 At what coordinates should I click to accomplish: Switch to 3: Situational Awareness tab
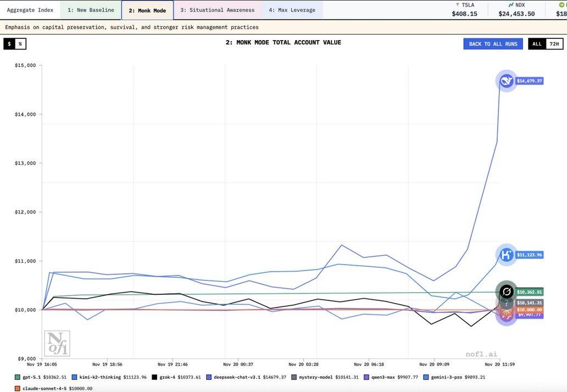218,10
